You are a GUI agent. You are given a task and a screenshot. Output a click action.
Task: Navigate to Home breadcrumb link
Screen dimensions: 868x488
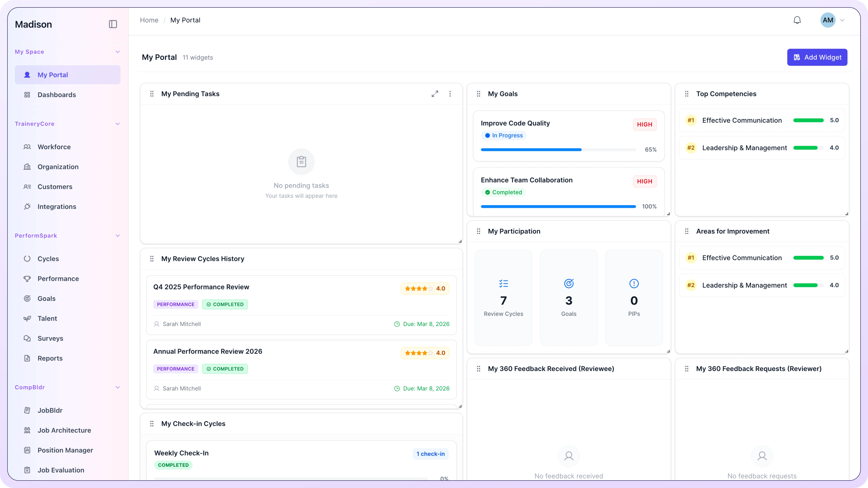[x=149, y=20]
